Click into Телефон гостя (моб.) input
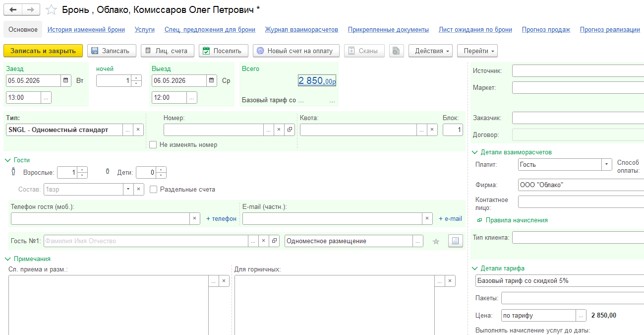Image resolution: width=644 pixels, height=335 pixels. (x=100, y=218)
